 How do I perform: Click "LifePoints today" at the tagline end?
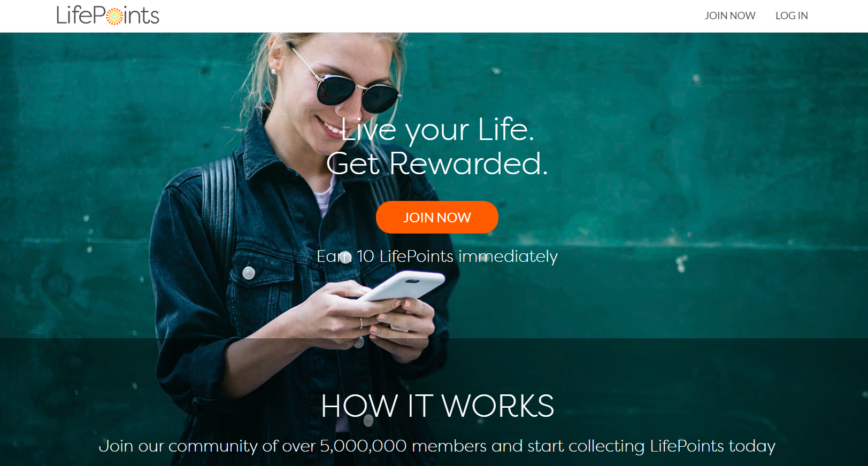point(712,446)
